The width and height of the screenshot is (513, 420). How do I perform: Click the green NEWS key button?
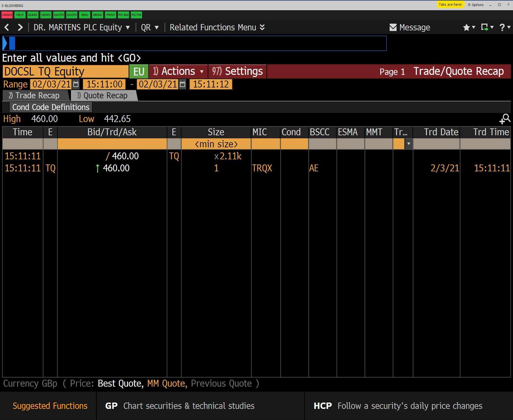click(46, 15)
